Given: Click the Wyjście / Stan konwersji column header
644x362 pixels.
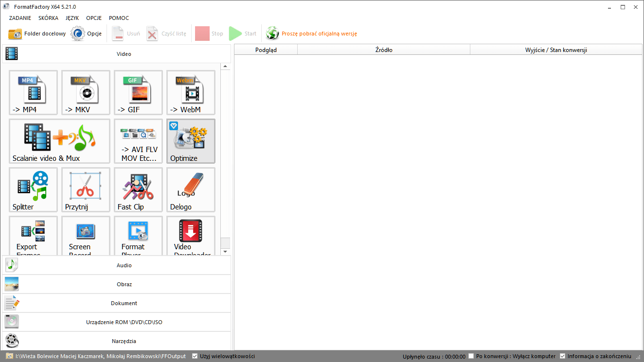Looking at the screenshot, I should point(556,50).
